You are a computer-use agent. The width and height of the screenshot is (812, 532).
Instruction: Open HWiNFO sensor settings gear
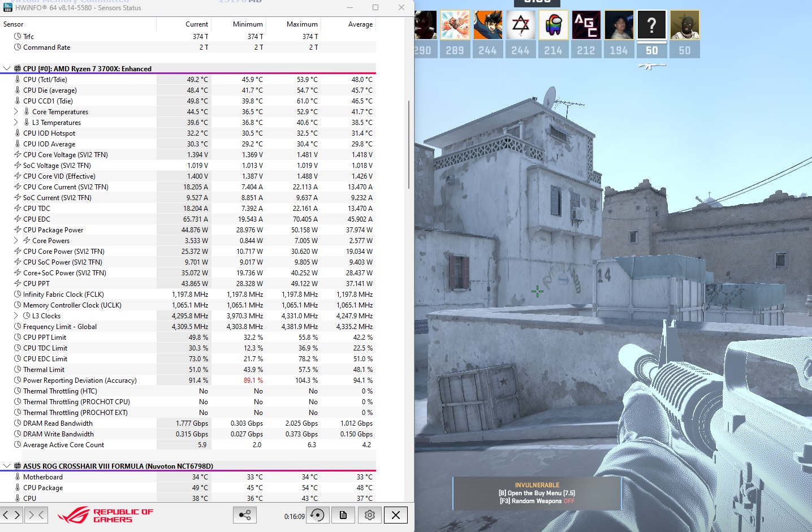tap(370, 515)
